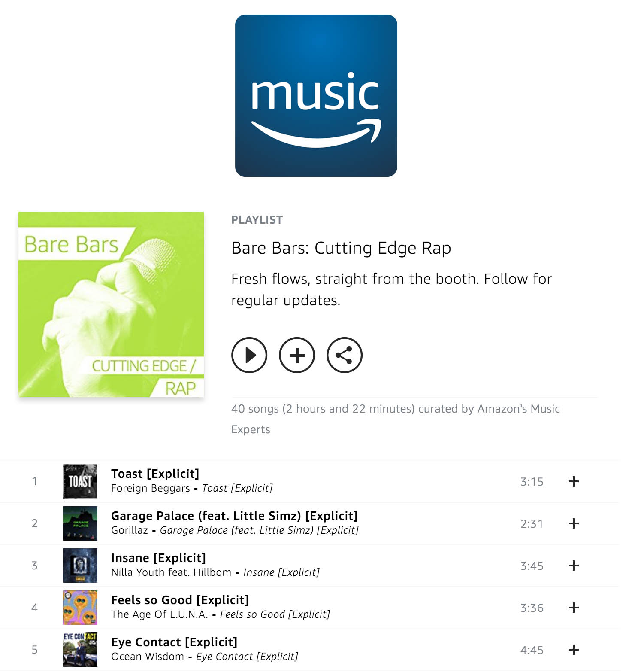Add Eye Contact via plus icon

pyautogui.click(x=574, y=650)
